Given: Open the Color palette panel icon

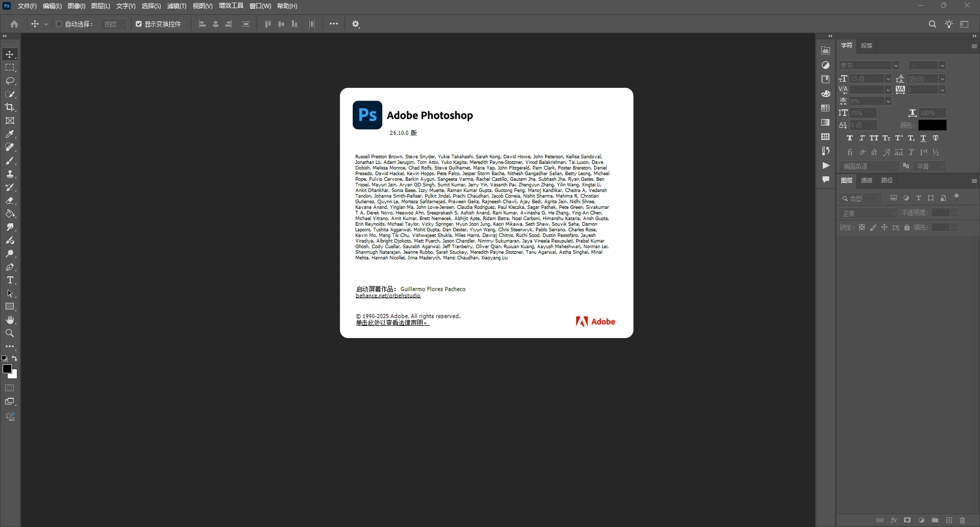Looking at the screenshot, I should (825, 94).
